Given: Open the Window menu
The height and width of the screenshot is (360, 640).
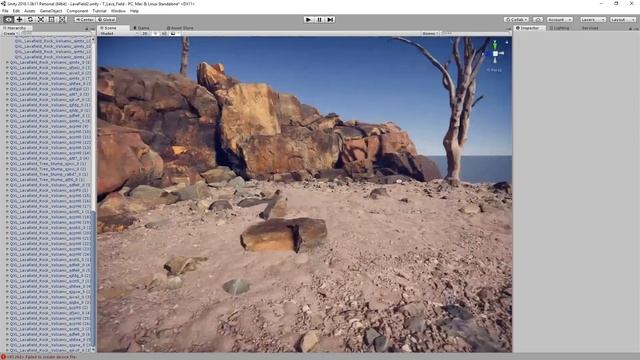Looking at the screenshot, I should coord(118,11).
